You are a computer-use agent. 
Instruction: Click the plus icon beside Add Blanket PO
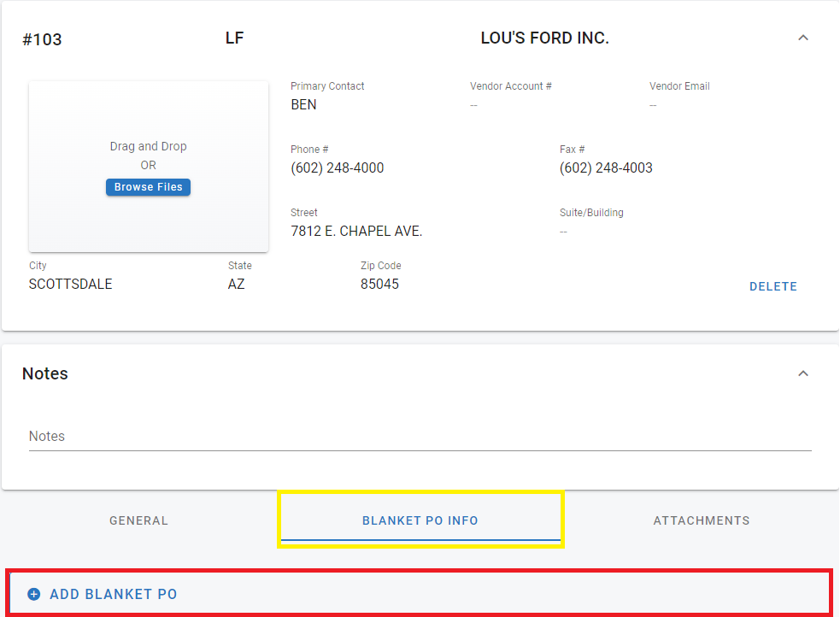tap(34, 594)
